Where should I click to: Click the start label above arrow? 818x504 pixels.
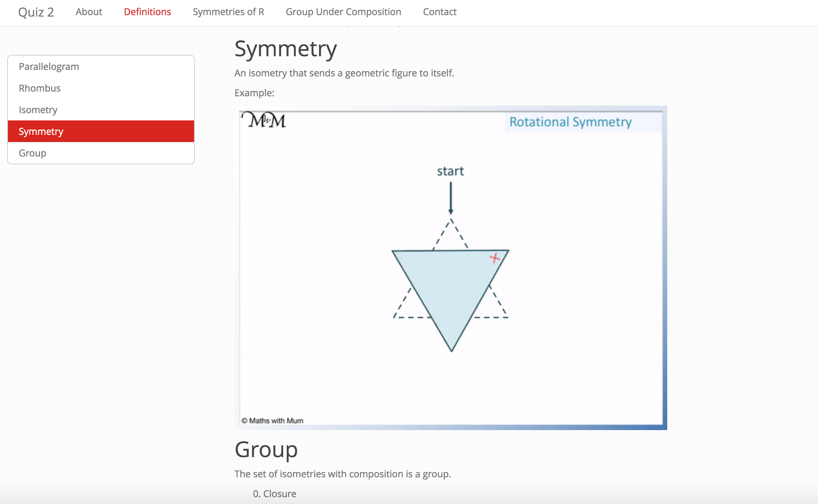(x=450, y=171)
